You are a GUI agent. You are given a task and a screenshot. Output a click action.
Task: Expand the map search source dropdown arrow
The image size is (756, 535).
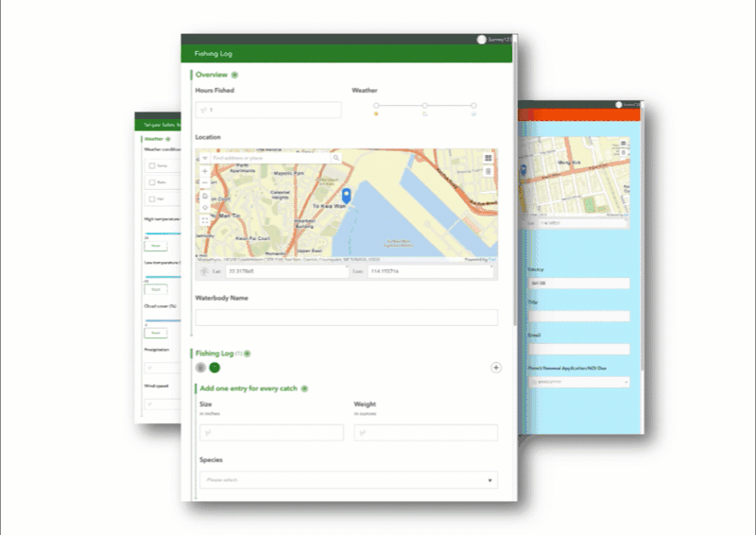coord(205,158)
